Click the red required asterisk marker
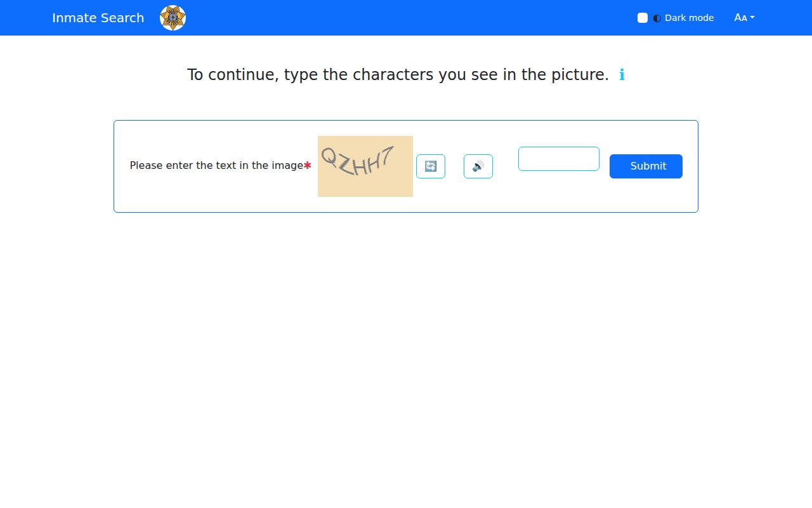Image resolution: width=812 pixels, height=508 pixels. [308, 165]
